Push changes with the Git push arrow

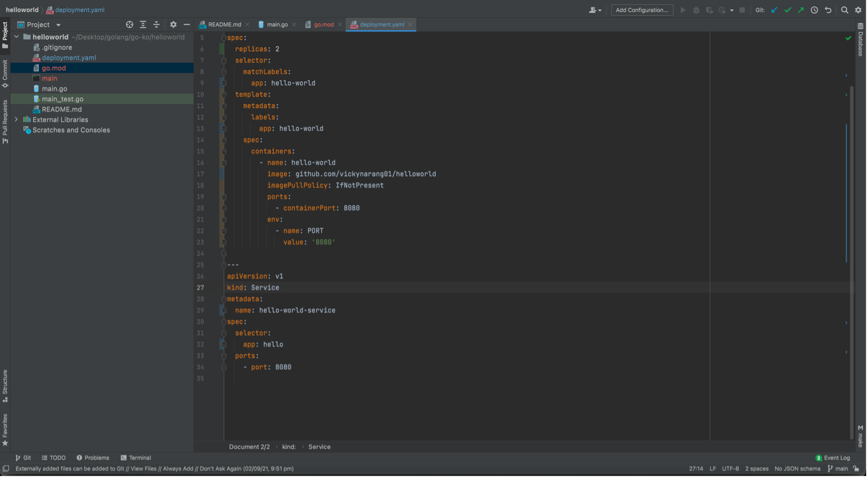click(x=801, y=10)
